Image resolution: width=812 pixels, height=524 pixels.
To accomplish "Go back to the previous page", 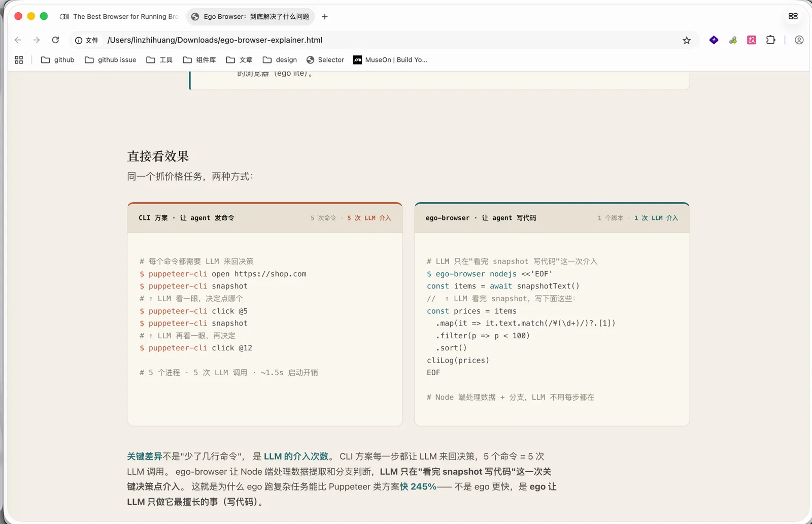I will click(18, 40).
